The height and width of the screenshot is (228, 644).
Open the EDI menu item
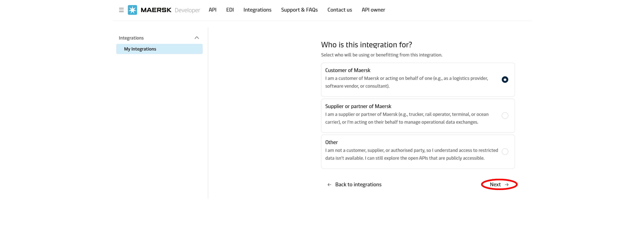point(230,10)
